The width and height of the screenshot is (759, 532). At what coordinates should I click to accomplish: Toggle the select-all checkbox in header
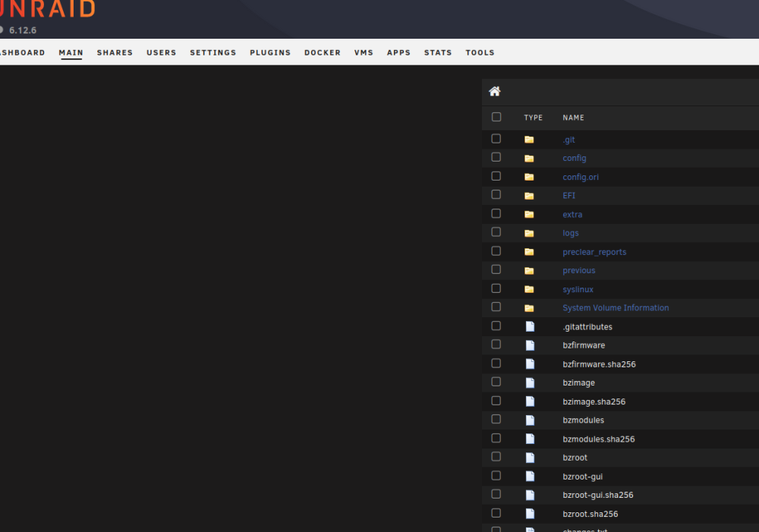pyautogui.click(x=496, y=117)
